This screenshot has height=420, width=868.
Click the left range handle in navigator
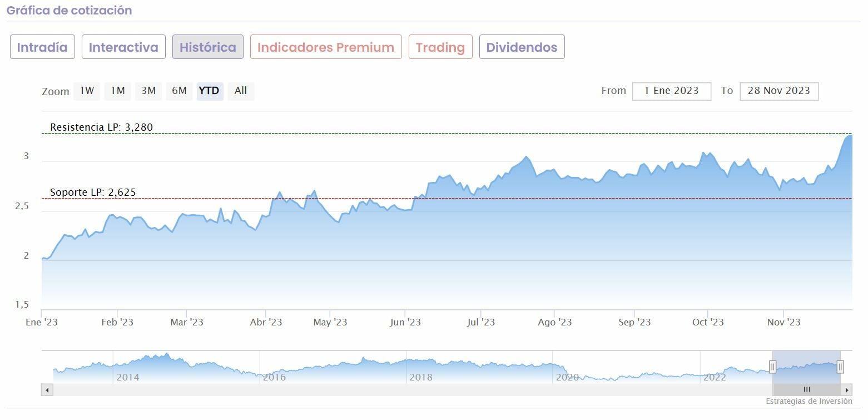pyautogui.click(x=772, y=367)
